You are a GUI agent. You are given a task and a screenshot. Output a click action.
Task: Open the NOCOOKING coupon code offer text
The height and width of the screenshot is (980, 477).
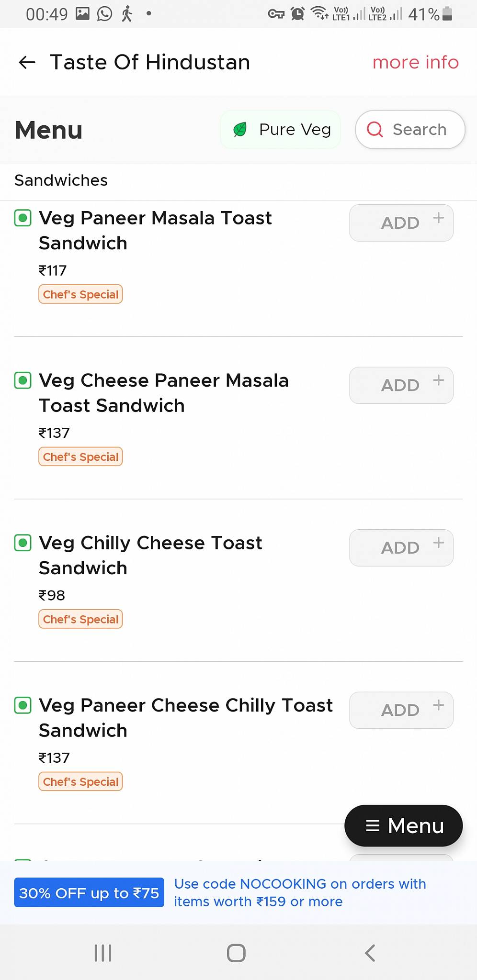[300, 892]
